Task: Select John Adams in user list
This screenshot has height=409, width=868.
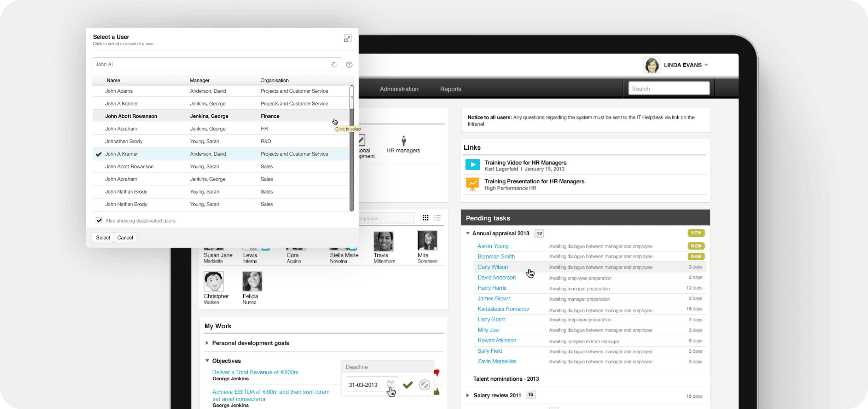Action: pos(221,91)
